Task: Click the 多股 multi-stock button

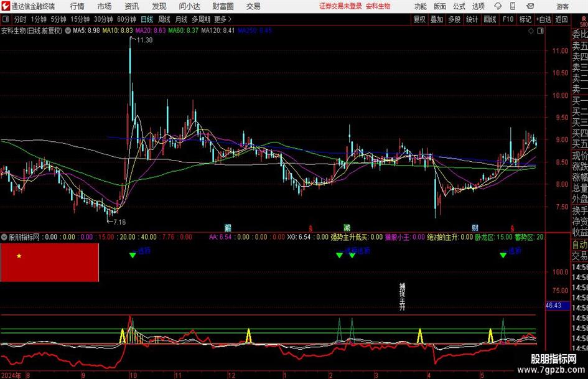Action: coord(454,19)
